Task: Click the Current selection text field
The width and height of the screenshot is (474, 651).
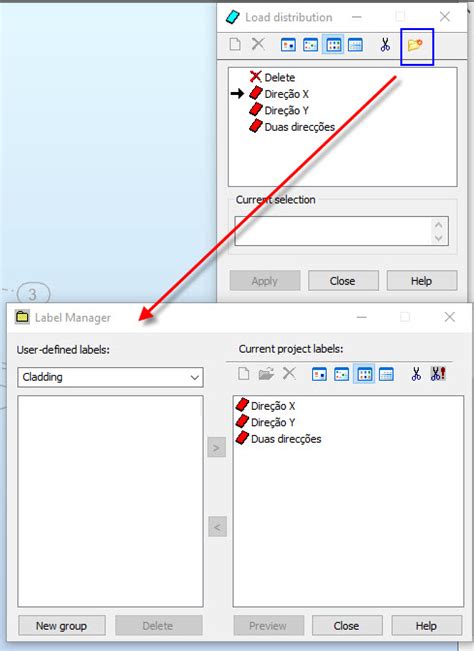Action: tap(335, 231)
